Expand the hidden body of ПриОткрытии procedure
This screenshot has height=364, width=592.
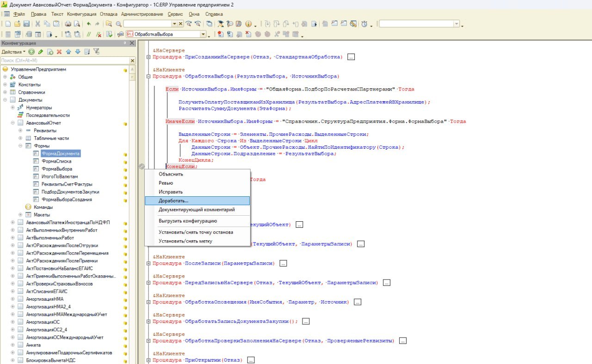coord(251,360)
